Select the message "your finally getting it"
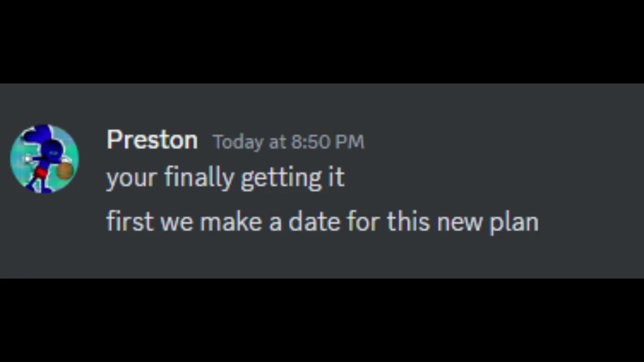This screenshot has height=362, width=644. pos(225,177)
